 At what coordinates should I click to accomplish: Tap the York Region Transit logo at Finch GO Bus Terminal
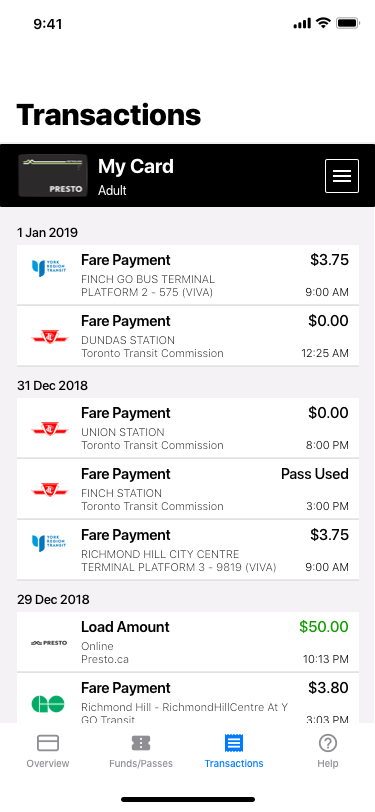49,268
